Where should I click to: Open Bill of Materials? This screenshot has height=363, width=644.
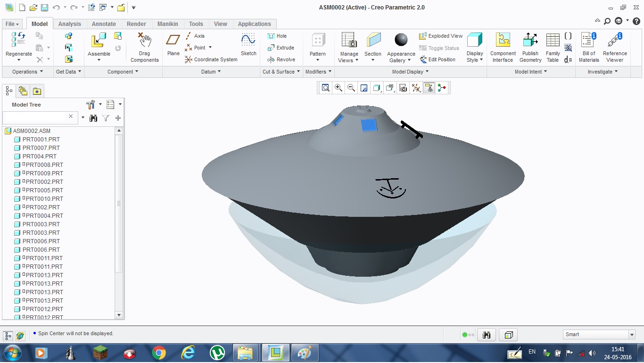589,47
